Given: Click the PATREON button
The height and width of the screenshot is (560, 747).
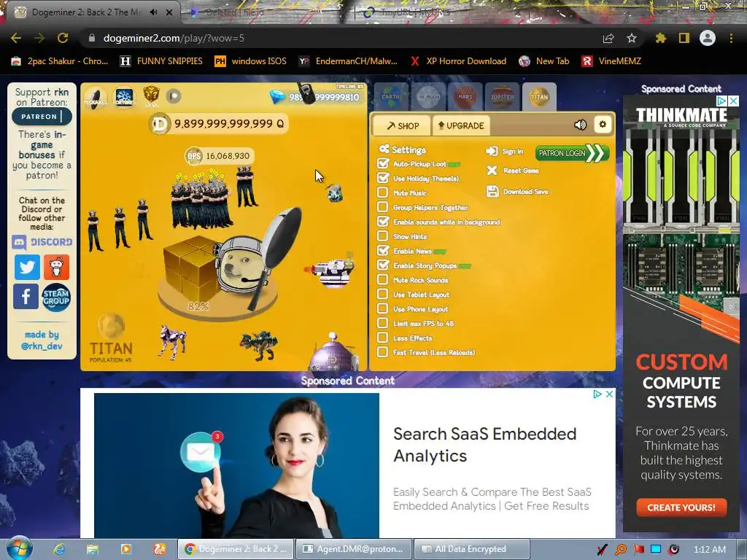Looking at the screenshot, I should point(42,116).
